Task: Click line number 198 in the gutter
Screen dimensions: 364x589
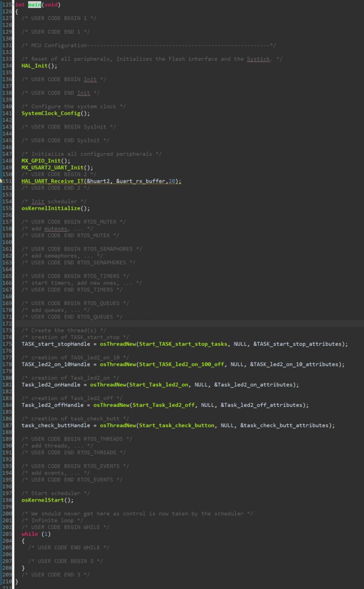Action: 7,500
